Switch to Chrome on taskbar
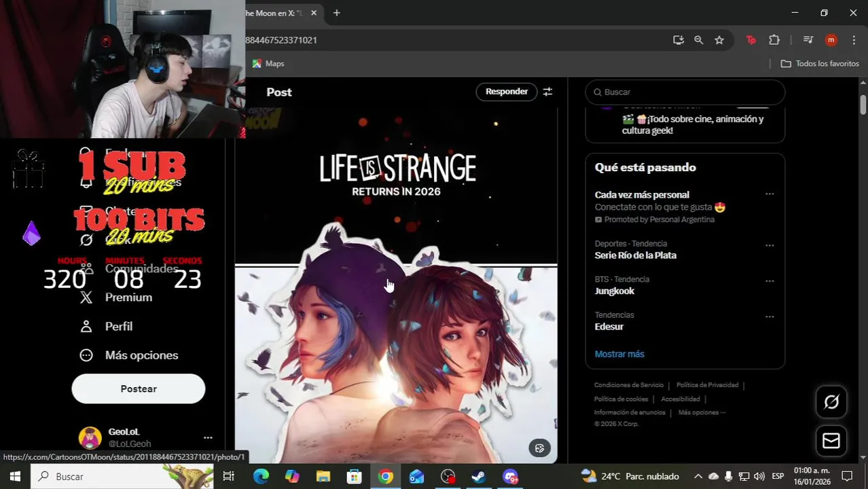 point(385,476)
